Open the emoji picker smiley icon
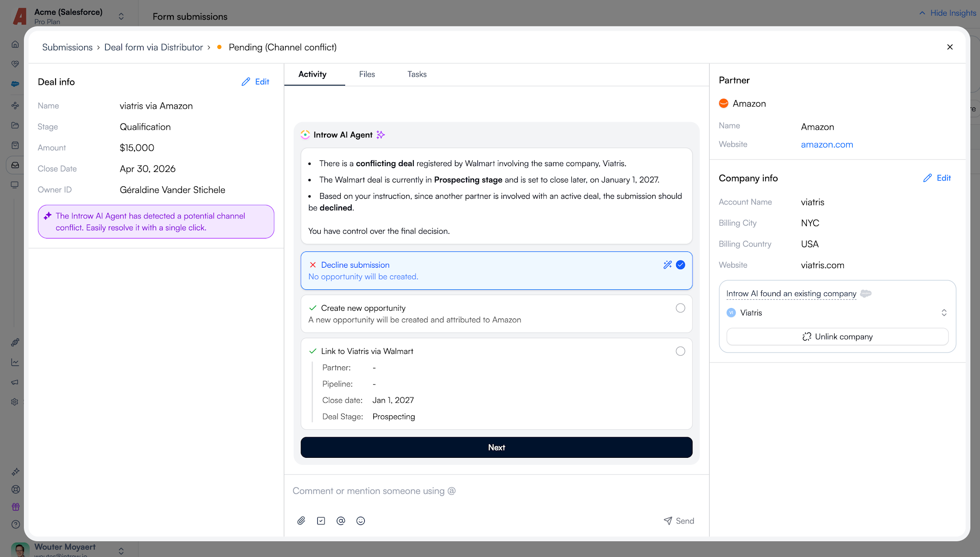The height and width of the screenshot is (557, 980). coord(361,521)
